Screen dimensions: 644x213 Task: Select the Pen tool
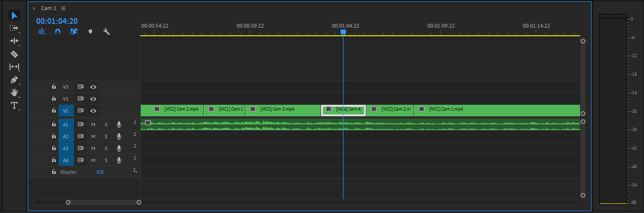point(14,80)
